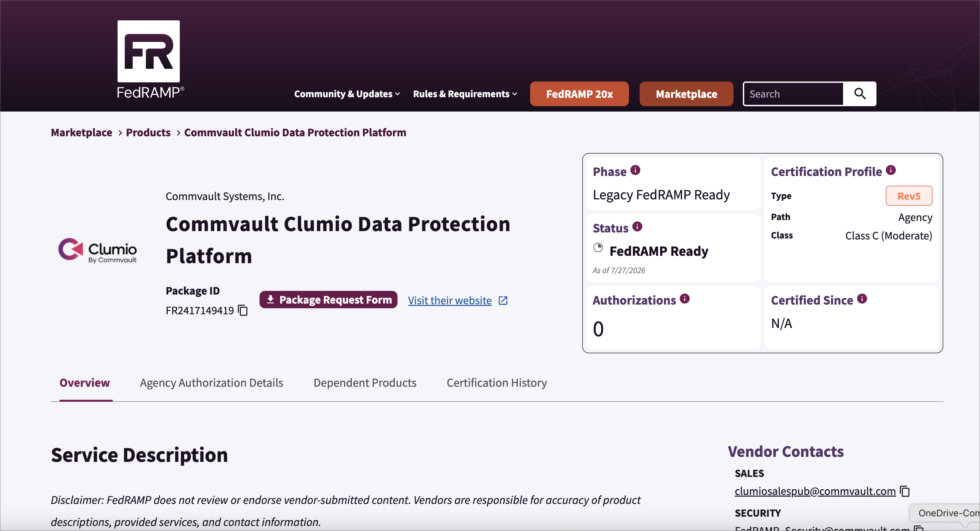Click the external link icon beside website link
Viewport: 980px width, 531px height.
[503, 301]
